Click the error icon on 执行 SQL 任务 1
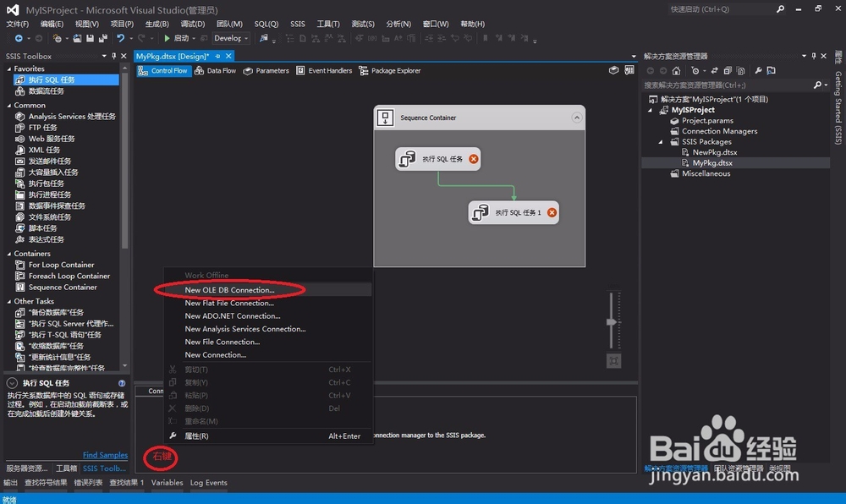This screenshot has width=846, height=504. pos(552,212)
